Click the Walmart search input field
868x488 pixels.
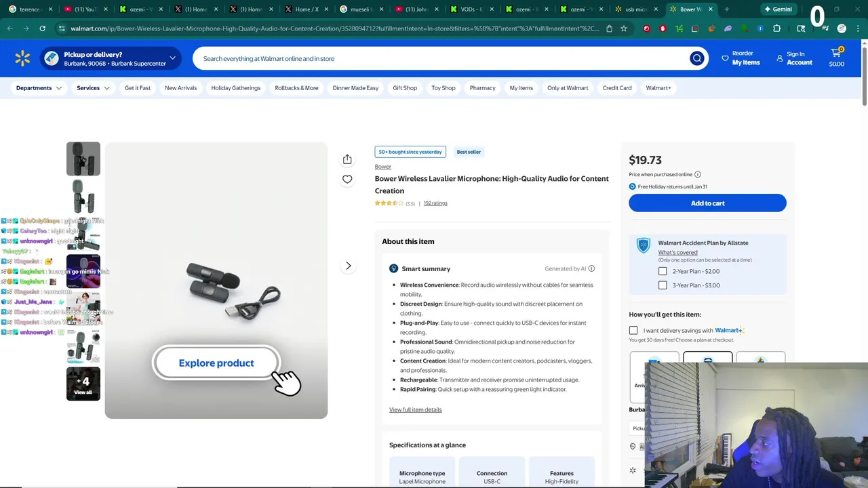[x=441, y=59]
